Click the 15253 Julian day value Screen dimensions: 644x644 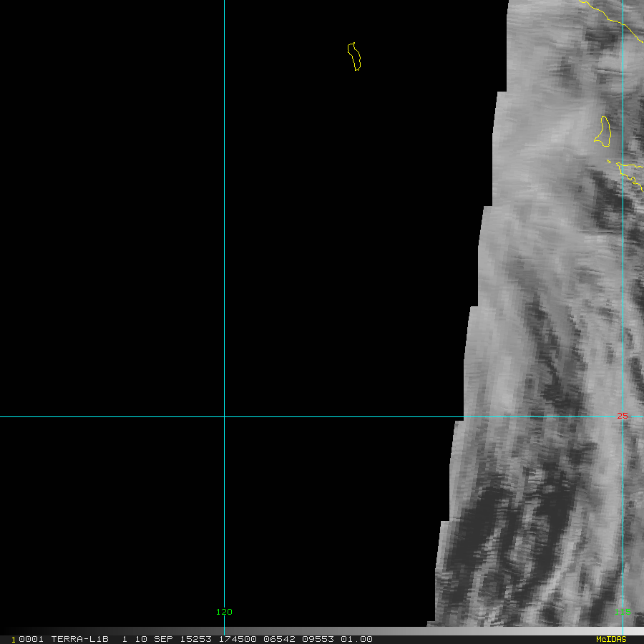[x=196, y=639]
